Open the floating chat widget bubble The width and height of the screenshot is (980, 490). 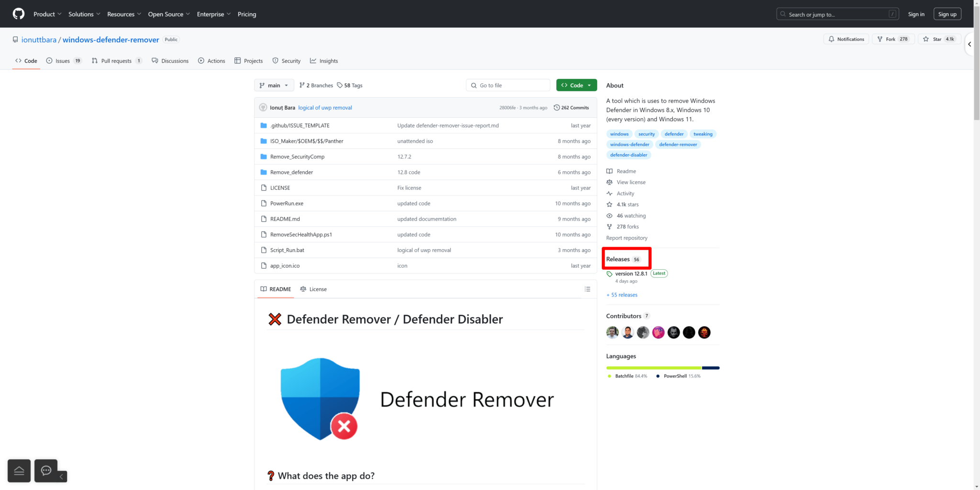pyautogui.click(x=46, y=471)
